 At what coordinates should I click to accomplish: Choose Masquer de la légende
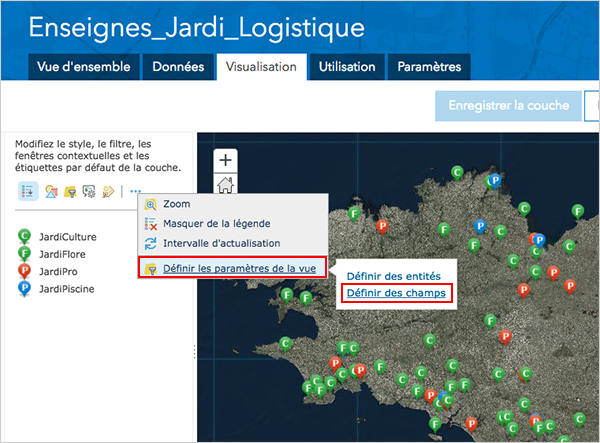233,224
